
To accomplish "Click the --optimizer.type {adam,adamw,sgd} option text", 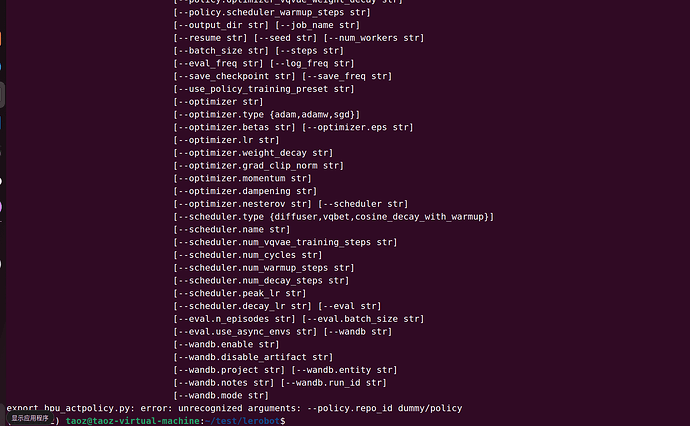I will point(267,114).
